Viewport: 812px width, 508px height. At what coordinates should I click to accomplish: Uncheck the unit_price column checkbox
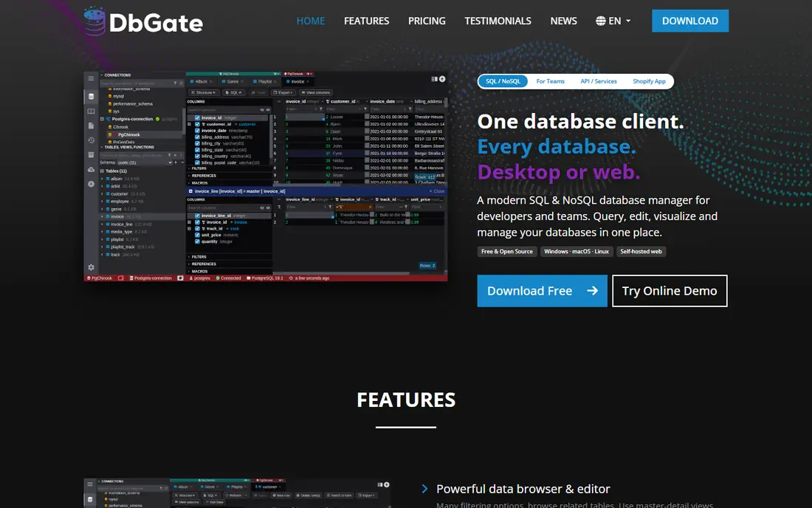pyautogui.click(x=197, y=235)
